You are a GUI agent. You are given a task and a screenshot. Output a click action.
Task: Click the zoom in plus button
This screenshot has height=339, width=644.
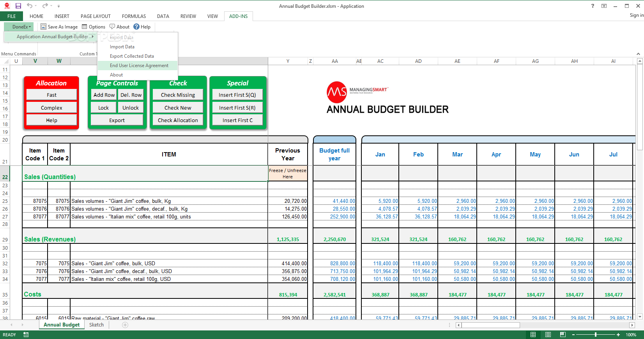point(618,335)
